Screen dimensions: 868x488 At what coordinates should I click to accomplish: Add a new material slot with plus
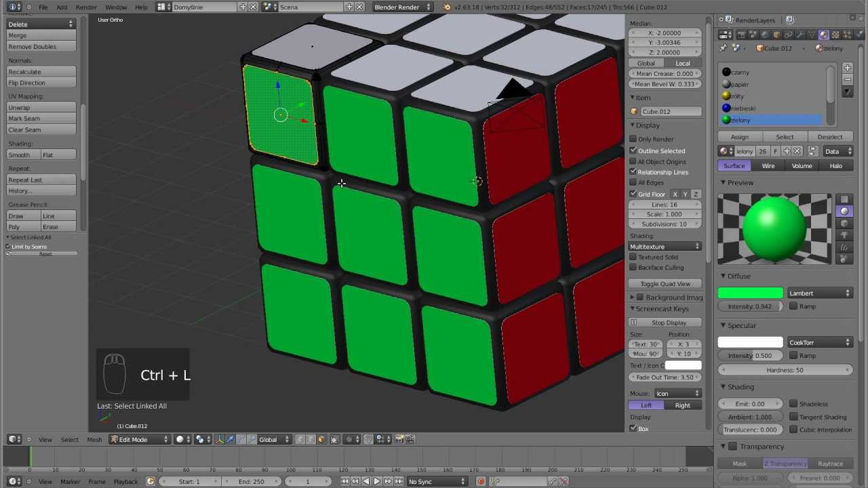(848, 68)
